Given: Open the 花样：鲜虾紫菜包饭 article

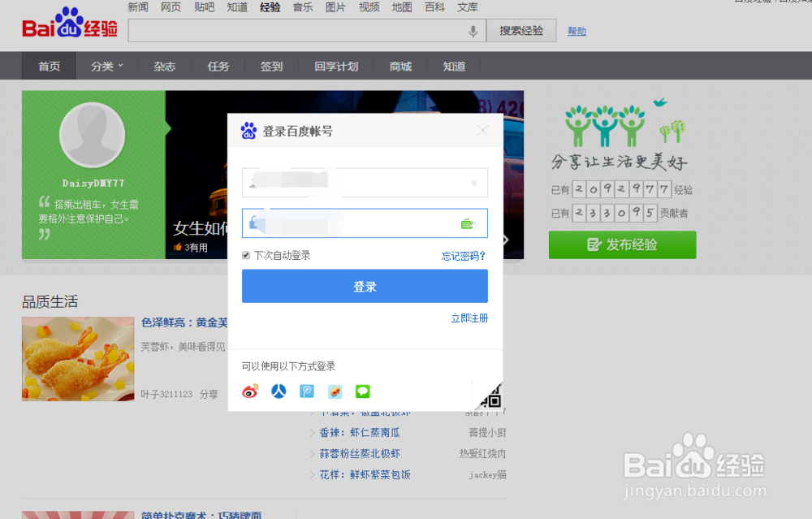Looking at the screenshot, I should [365, 474].
